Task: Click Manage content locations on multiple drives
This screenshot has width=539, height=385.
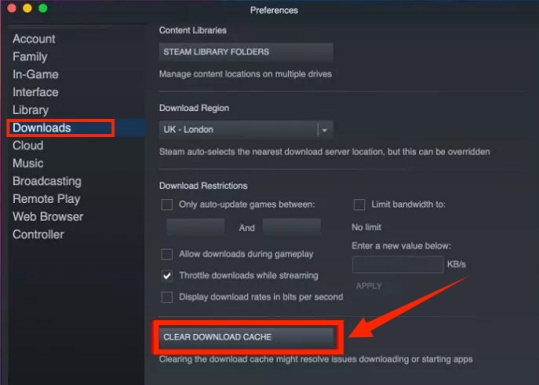Action: (245, 74)
